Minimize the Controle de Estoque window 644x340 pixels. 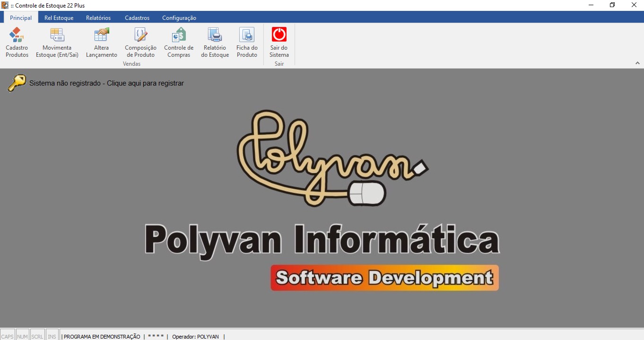pos(591,5)
